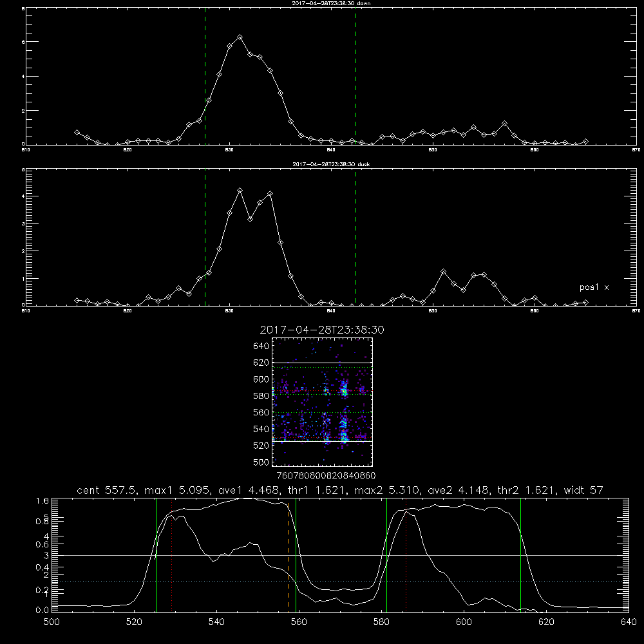Click the green vertical line near 581 in bottom plot
Viewport: 644px width, 644px height.
pos(386,555)
